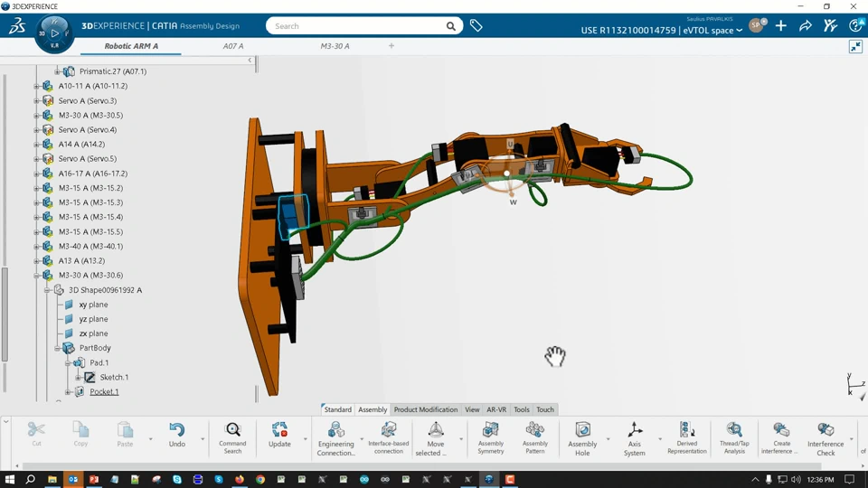
Task: Click the search magnifier icon
Action: pyautogui.click(x=450, y=26)
